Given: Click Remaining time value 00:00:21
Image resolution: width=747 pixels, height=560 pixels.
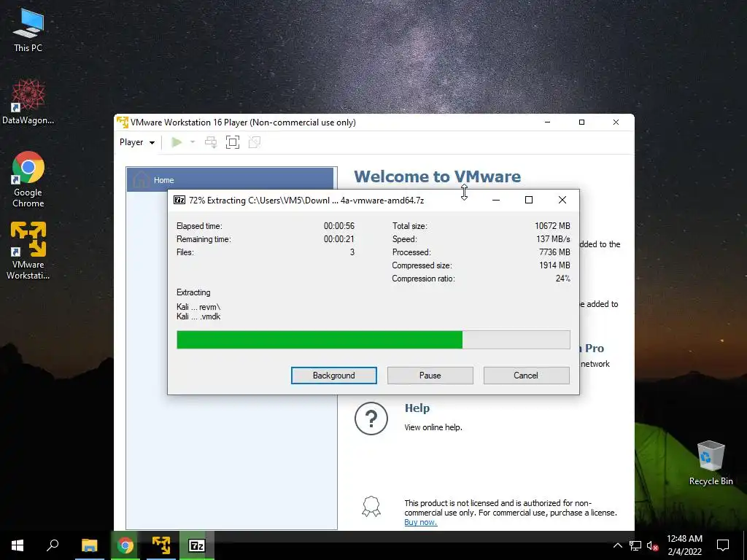Looking at the screenshot, I should tap(338, 239).
